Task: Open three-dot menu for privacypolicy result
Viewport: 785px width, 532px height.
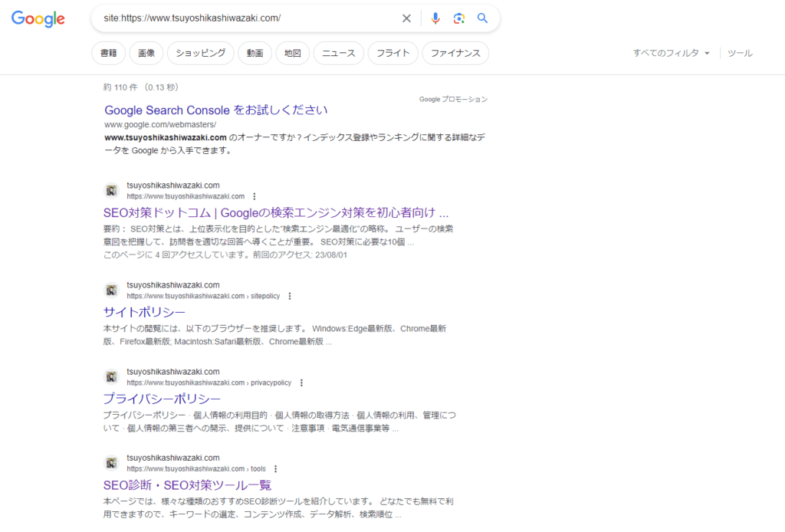Action: tap(301, 383)
